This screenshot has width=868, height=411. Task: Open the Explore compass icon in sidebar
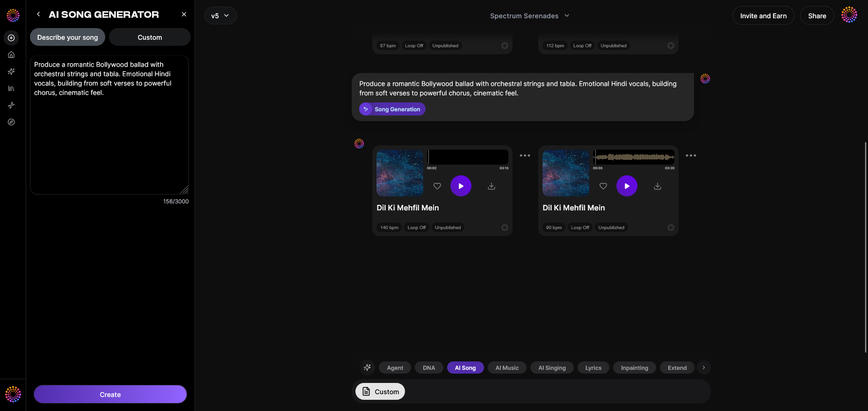pyautogui.click(x=11, y=122)
